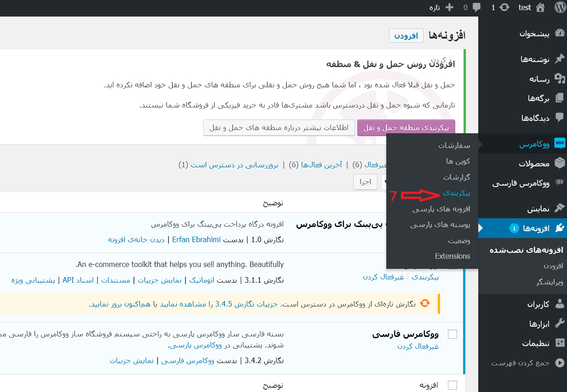Click غیرفعال کردن for WooCommerce plugin
The height and width of the screenshot is (392, 567).
383,277
